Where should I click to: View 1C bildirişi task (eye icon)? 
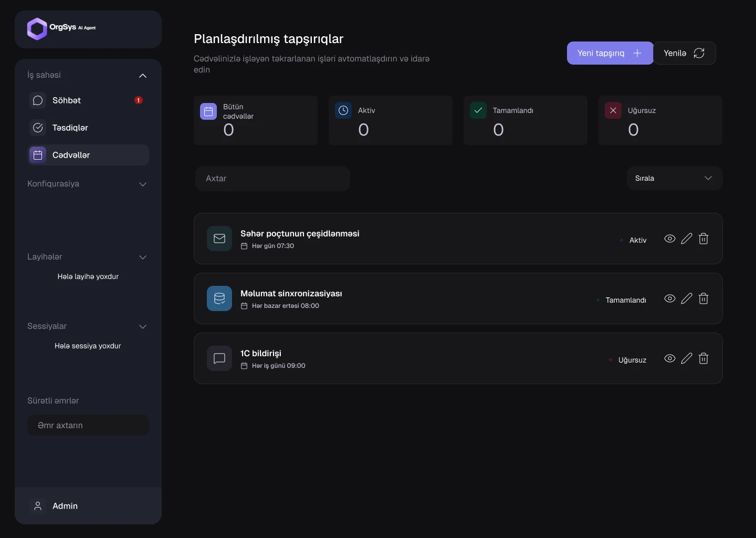[670, 358]
